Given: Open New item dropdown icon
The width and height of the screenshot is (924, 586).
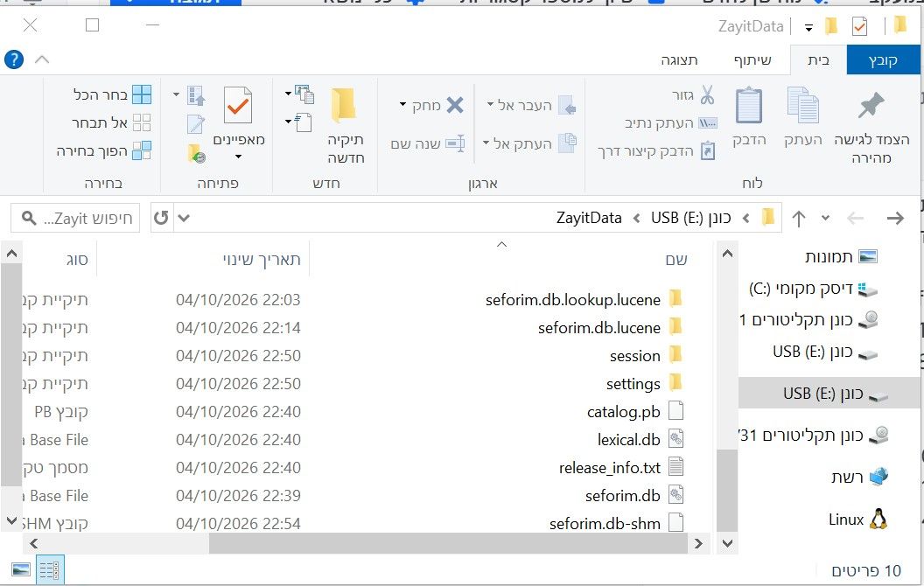Looking at the screenshot, I should 299,94.
